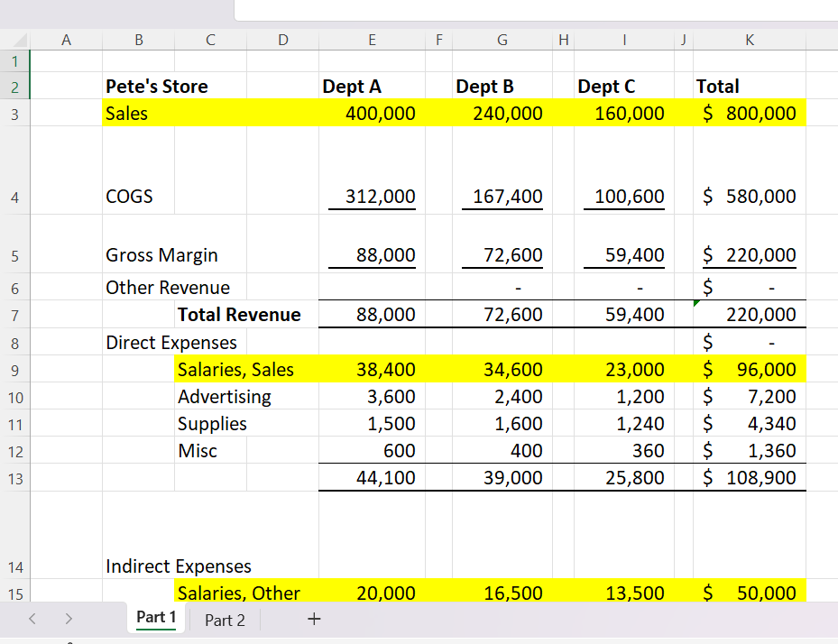Click row 13 header
This screenshot has width=838, height=644.
click(x=15, y=478)
